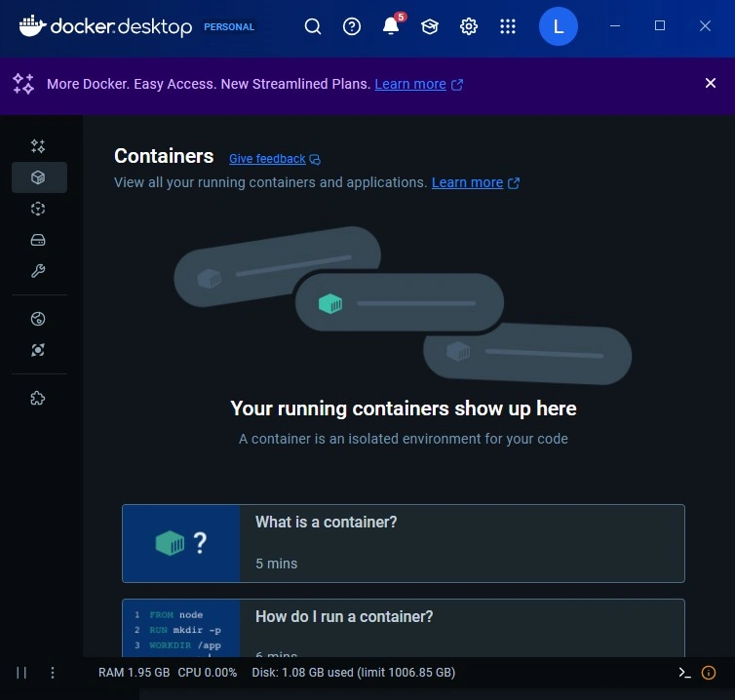Open the 'How do I run a container?' card

point(404,628)
